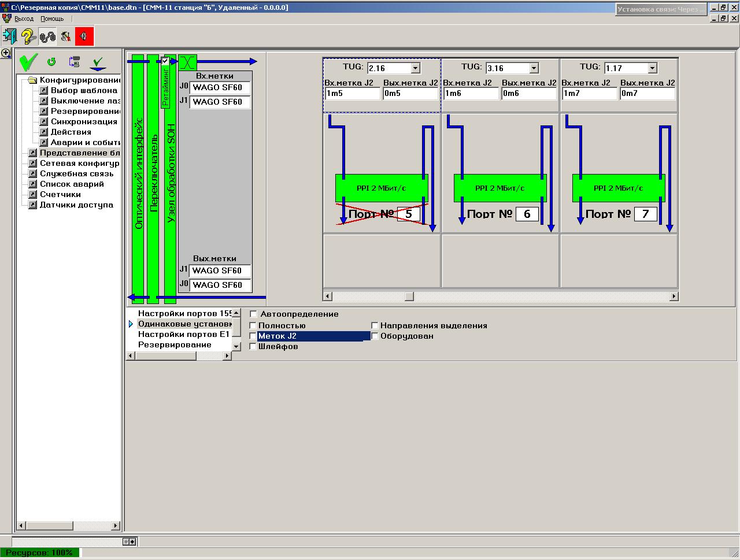This screenshot has height=560, width=740.
Task: Click the icon beside Датчики доступа
Action: [x=33, y=205]
